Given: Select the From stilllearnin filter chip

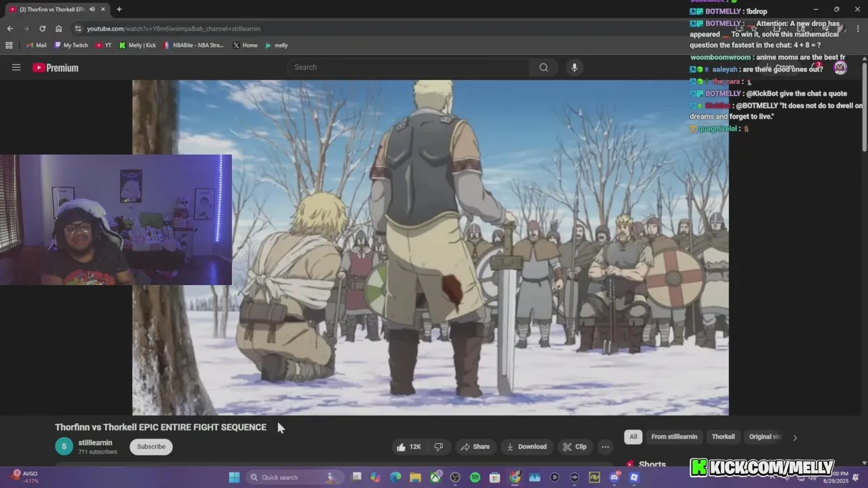Looking at the screenshot, I should click(674, 436).
